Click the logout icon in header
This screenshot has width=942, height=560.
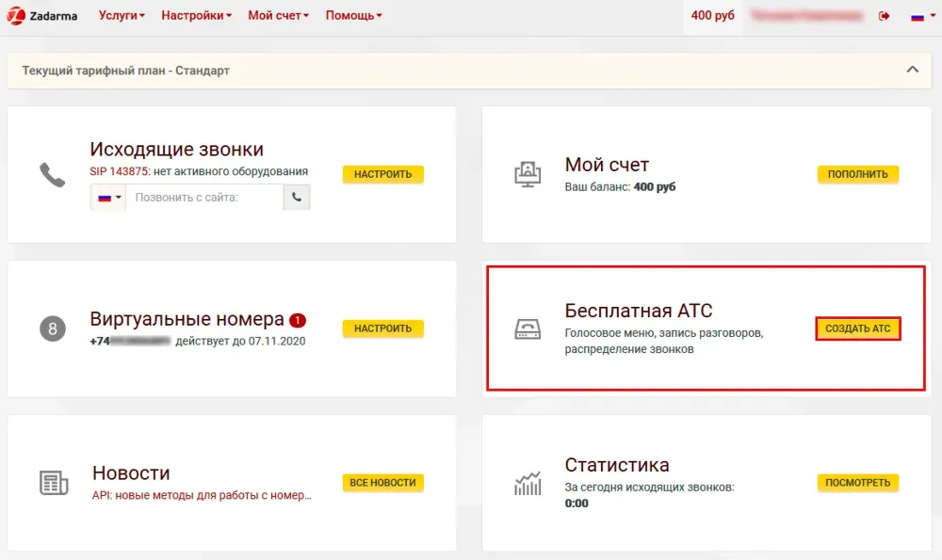click(884, 16)
